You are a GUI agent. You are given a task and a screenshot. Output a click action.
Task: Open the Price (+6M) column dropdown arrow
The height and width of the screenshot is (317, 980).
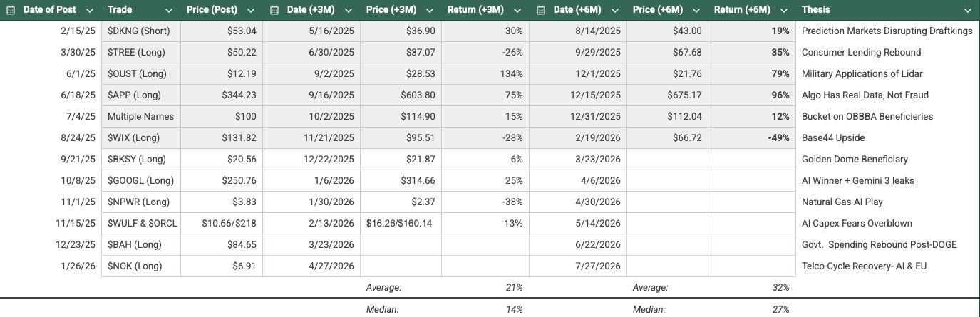pos(696,10)
